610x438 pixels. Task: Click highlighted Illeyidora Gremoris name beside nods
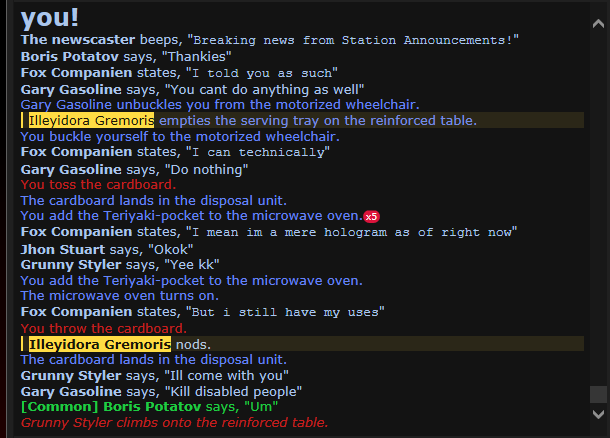100,344
